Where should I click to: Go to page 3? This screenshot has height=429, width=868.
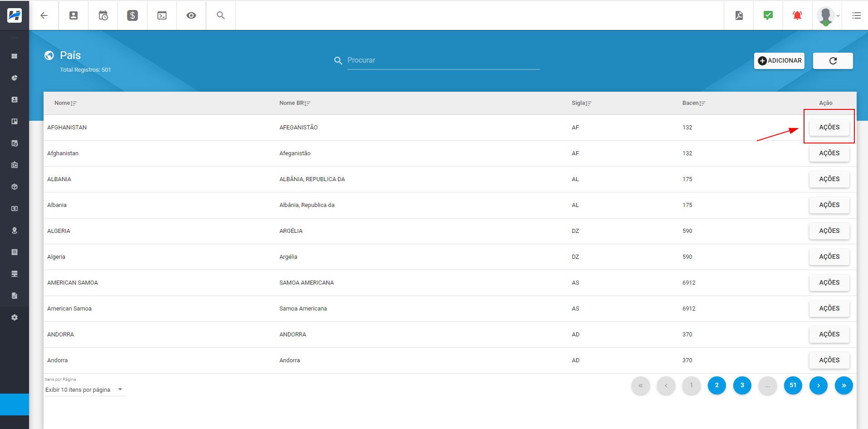pyautogui.click(x=742, y=385)
